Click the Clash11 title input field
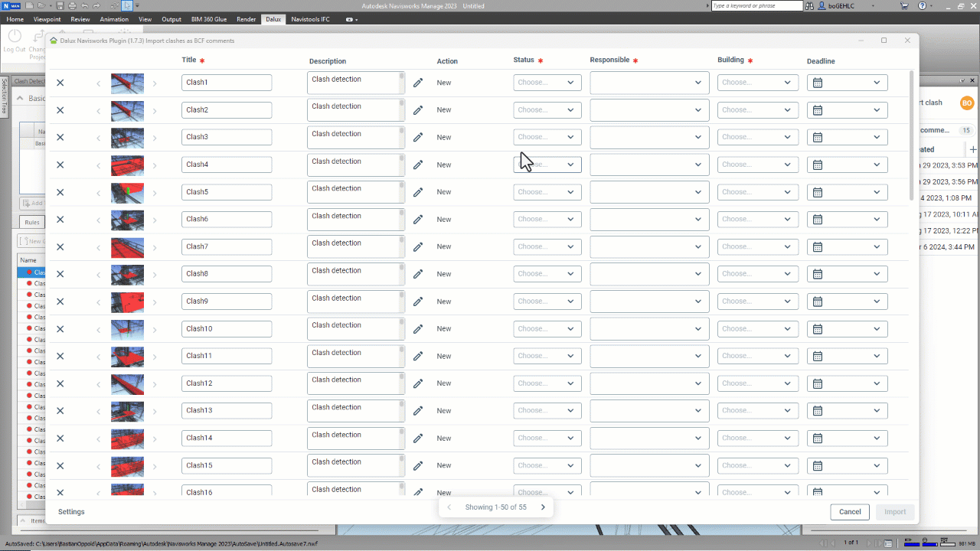The width and height of the screenshot is (980, 551). coord(227,356)
